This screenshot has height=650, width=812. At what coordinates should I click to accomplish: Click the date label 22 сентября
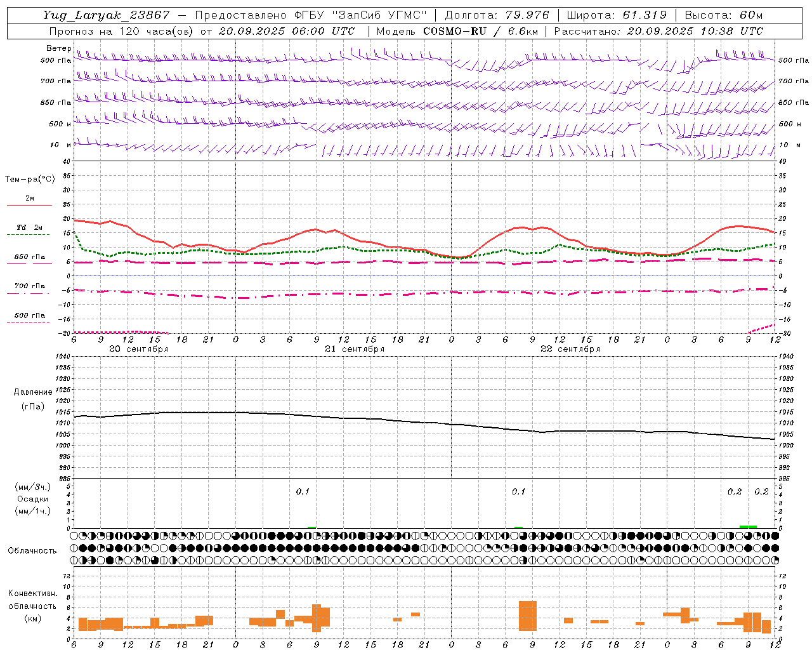tap(570, 349)
